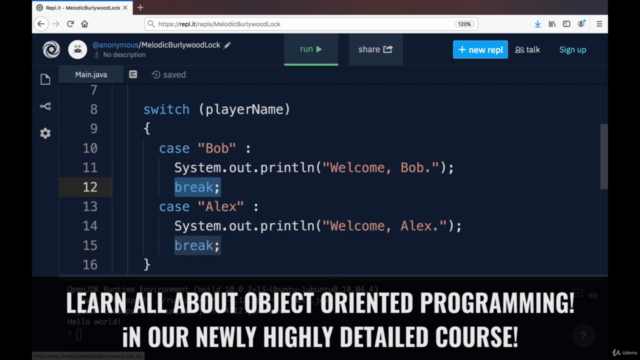Click the browser forward arrow

(x=56, y=24)
